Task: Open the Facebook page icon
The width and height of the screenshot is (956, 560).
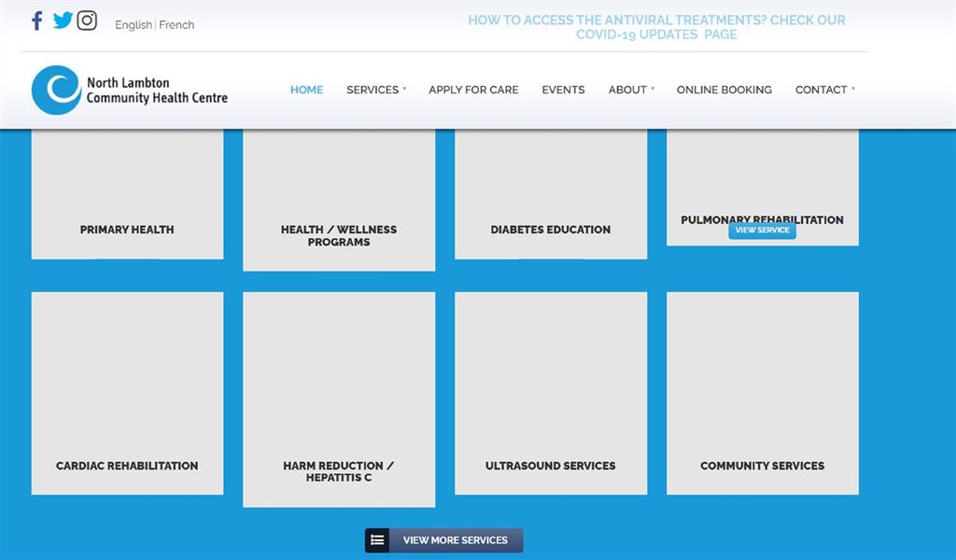Action: (x=37, y=21)
